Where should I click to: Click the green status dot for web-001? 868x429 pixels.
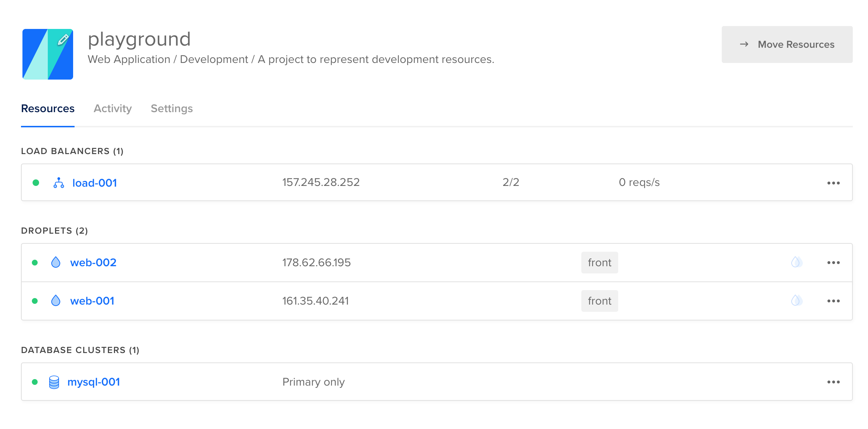click(35, 301)
